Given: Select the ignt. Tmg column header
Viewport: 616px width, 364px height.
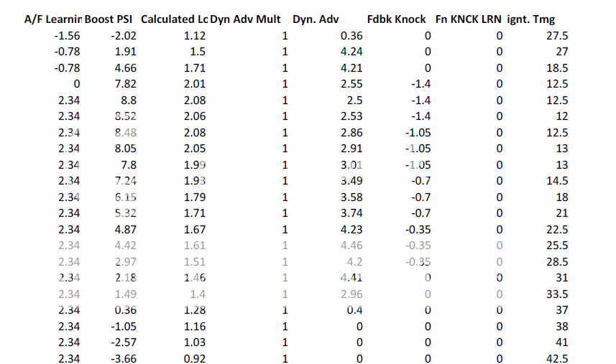Looking at the screenshot, I should [x=531, y=19].
